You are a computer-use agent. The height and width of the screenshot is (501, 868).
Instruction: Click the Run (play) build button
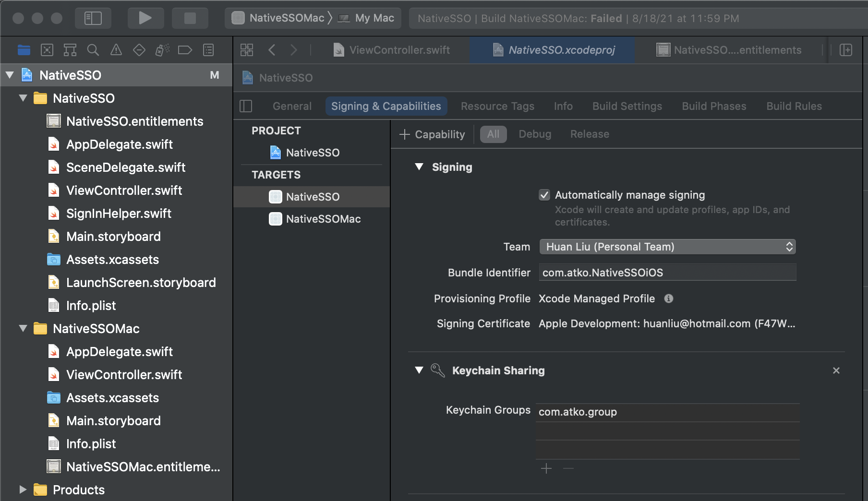click(x=145, y=18)
